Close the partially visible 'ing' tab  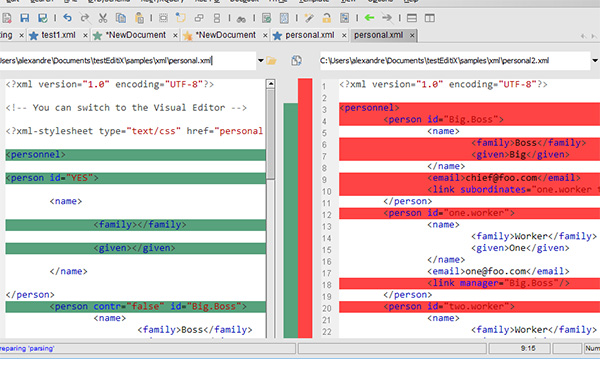(21, 36)
